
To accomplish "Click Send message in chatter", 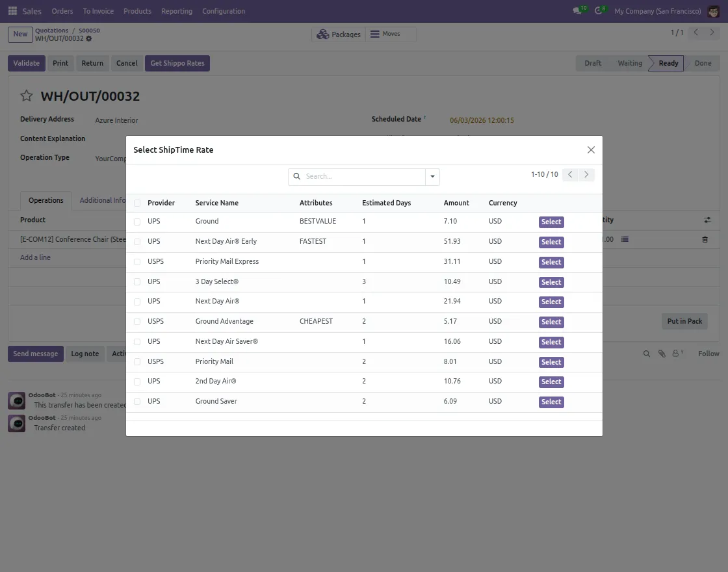I will click(36, 354).
